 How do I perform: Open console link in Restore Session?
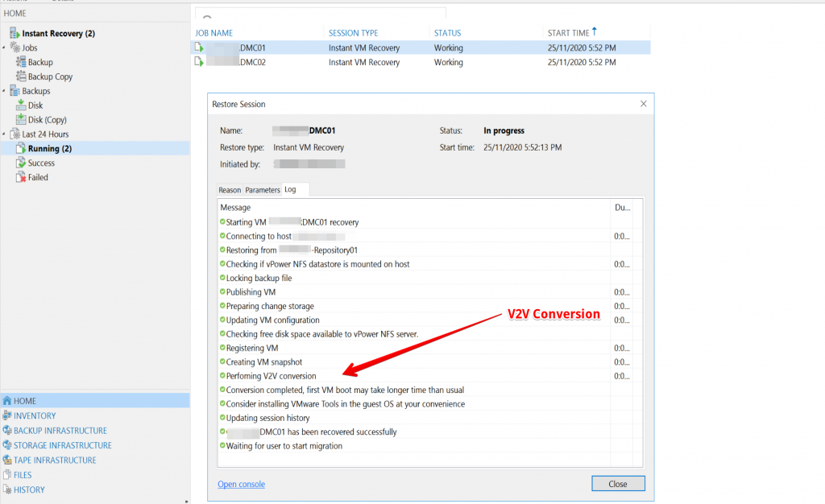(242, 484)
